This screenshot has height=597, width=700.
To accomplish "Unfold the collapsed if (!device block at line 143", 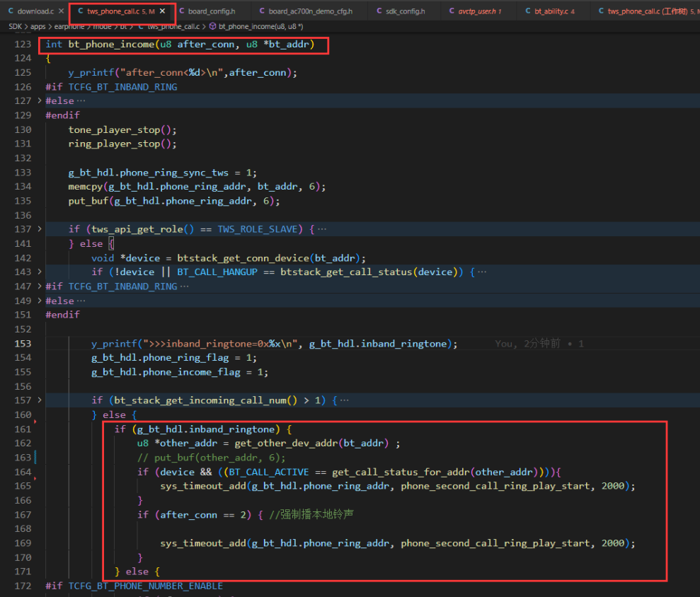I will [x=40, y=272].
